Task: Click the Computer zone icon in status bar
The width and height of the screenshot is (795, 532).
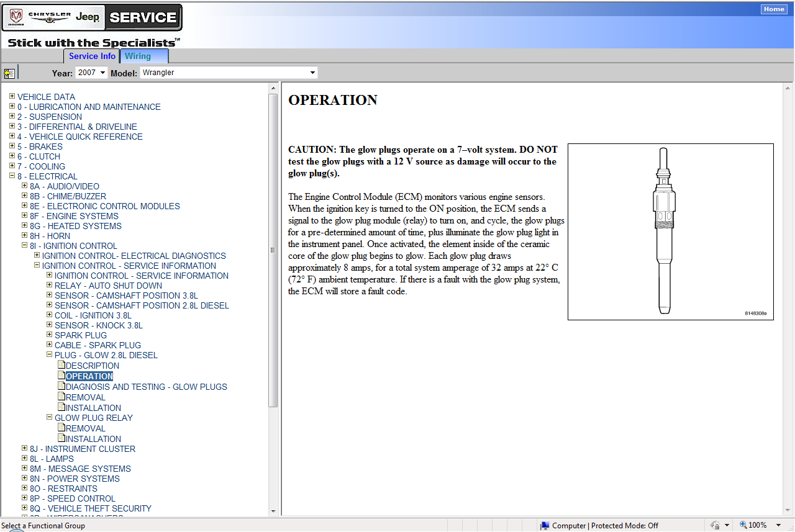Action: point(545,526)
